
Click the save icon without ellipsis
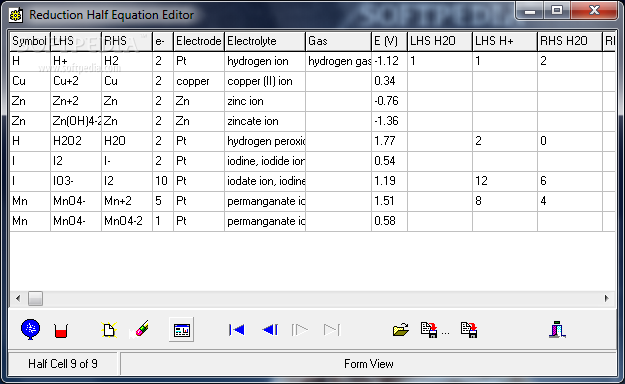469,330
